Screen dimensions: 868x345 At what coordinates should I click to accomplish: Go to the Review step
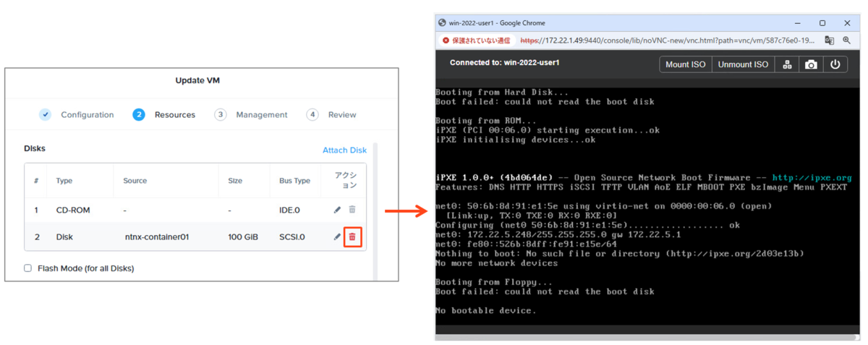pyautogui.click(x=331, y=114)
